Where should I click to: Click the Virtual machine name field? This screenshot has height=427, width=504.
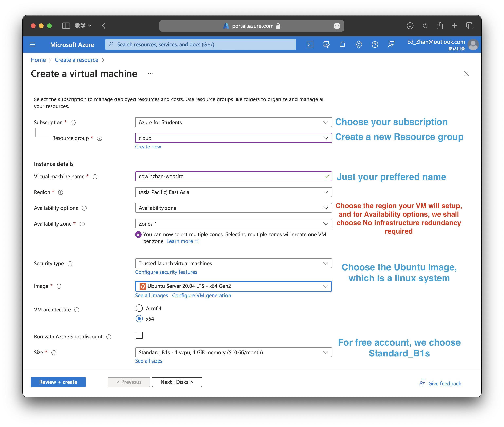(230, 177)
